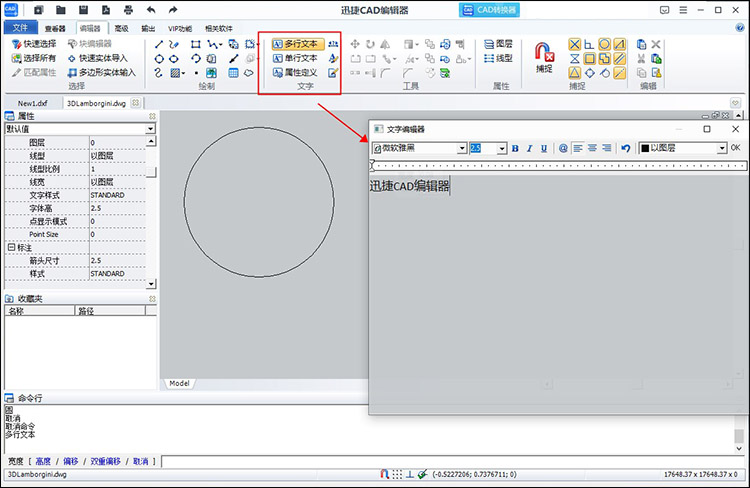
Task: Toggle Center snap circle icon
Action: click(x=605, y=44)
